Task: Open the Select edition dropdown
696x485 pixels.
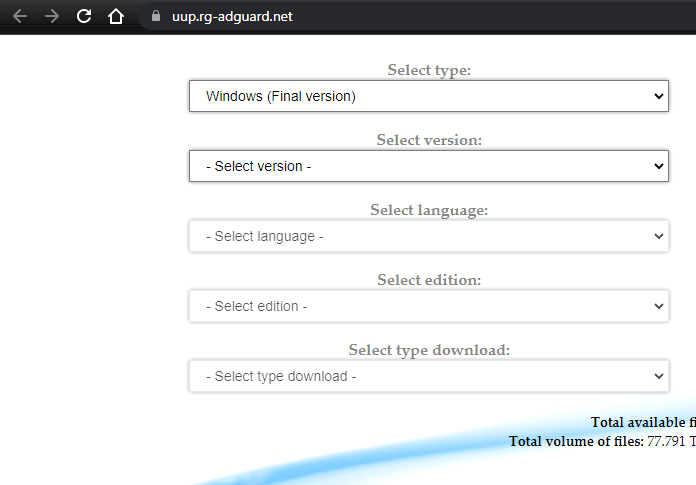Action: coord(428,306)
